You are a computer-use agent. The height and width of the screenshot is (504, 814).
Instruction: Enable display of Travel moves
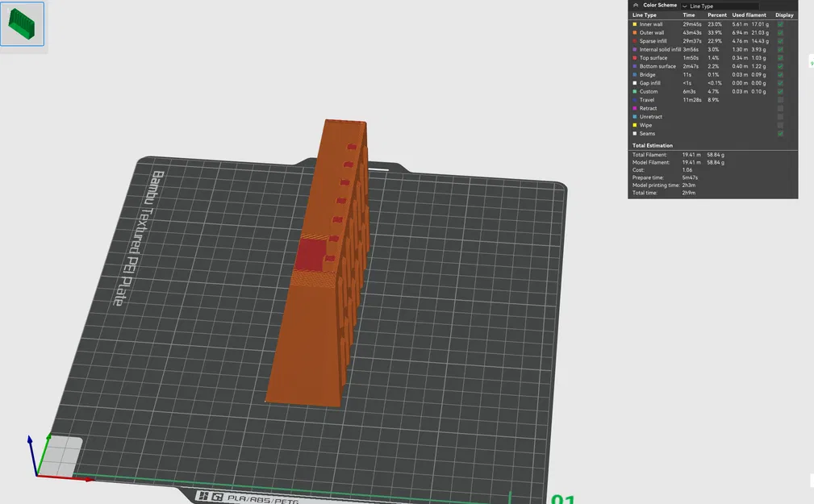click(780, 100)
